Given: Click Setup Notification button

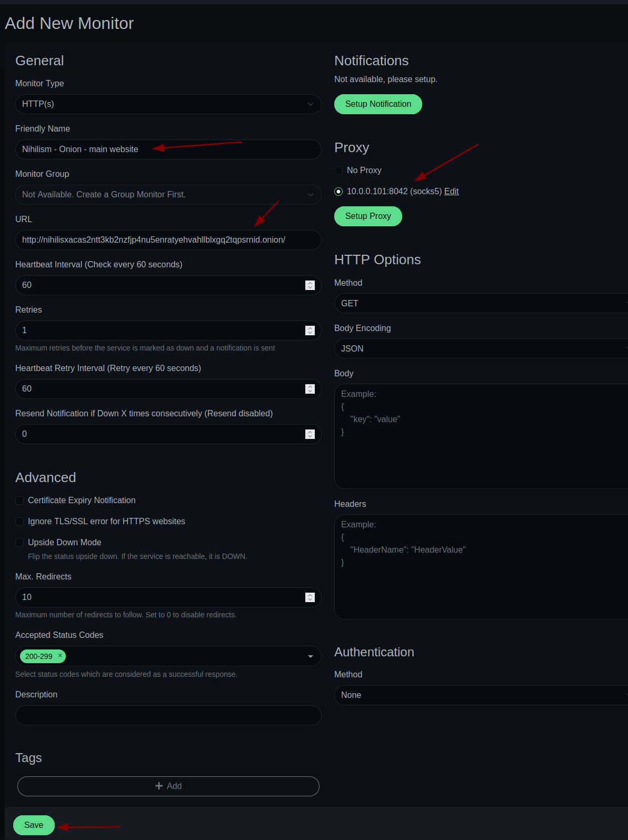Looking at the screenshot, I should pos(378,104).
